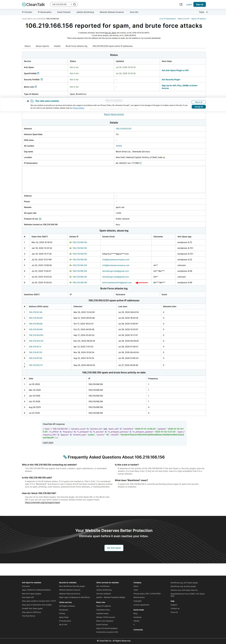Open the 106.219.165.117 address link
226x644 pixels.
coord(36,365)
